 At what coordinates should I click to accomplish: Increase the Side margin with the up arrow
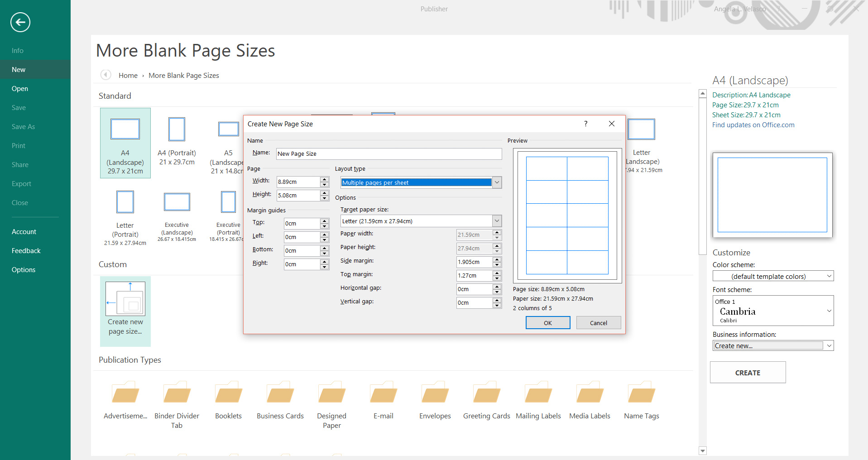click(x=497, y=259)
